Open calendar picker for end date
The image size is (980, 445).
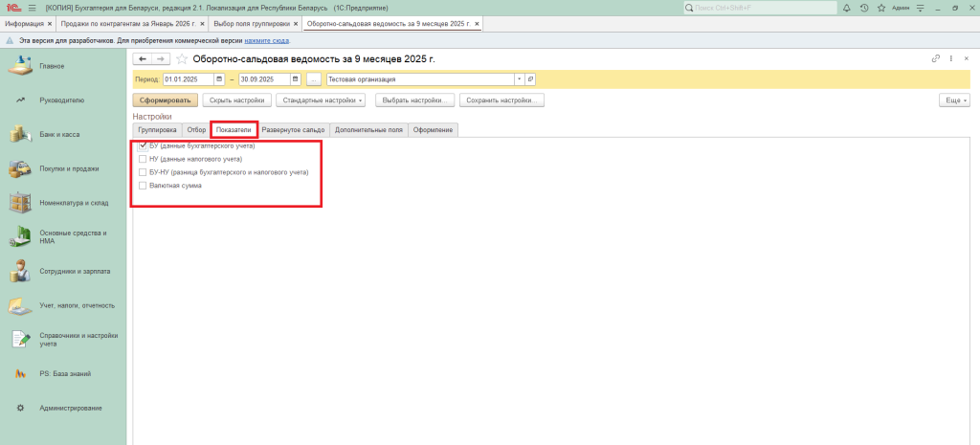[x=296, y=79]
